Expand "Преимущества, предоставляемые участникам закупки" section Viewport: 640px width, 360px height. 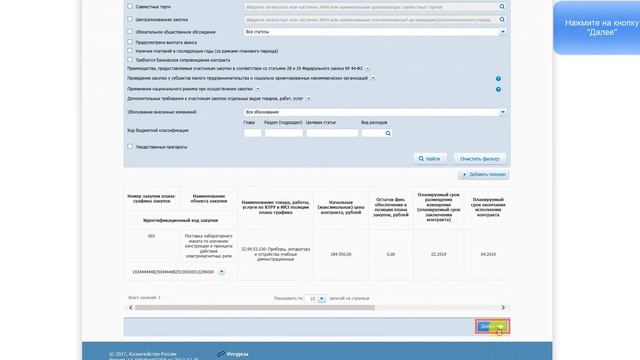coord(368,68)
